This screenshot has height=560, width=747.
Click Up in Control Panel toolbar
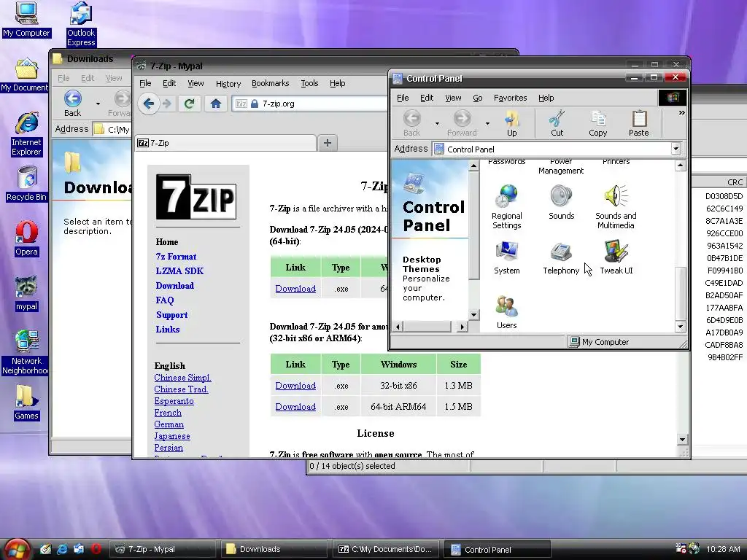[x=511, y=123]
